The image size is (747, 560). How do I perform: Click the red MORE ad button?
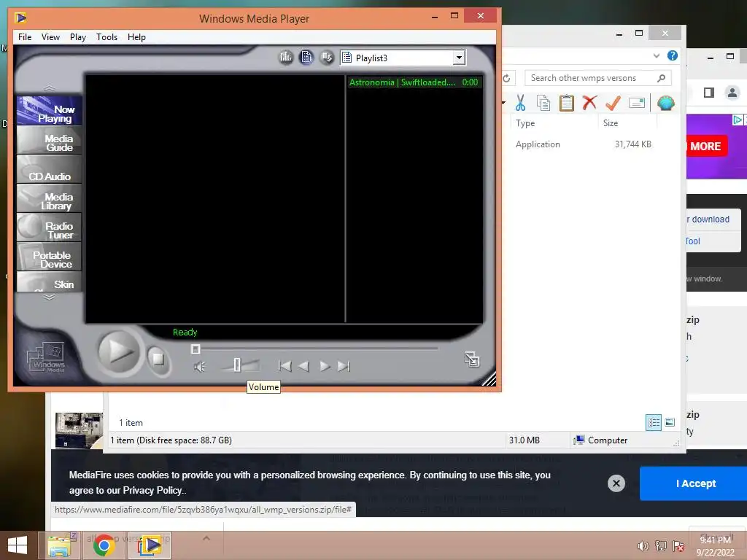pos(706,146)
